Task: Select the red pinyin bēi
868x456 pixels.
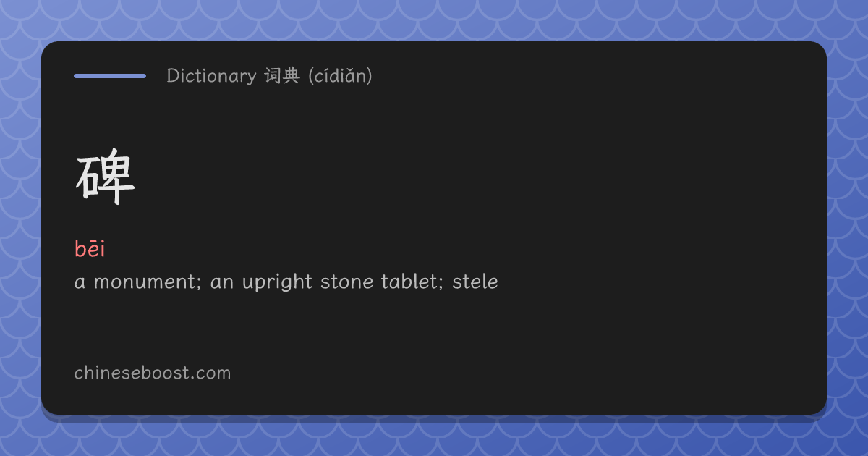Action: pyautogui.click(x=90, y=250)
